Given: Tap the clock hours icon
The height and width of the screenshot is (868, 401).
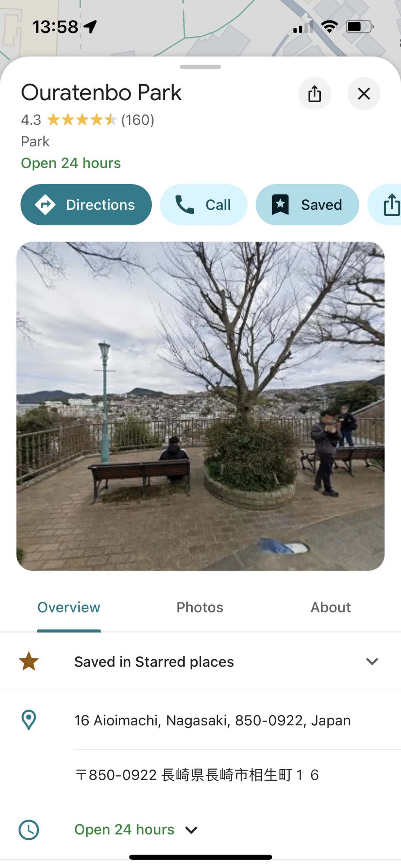Looking at the screenshot, I should tap(29, 830).
